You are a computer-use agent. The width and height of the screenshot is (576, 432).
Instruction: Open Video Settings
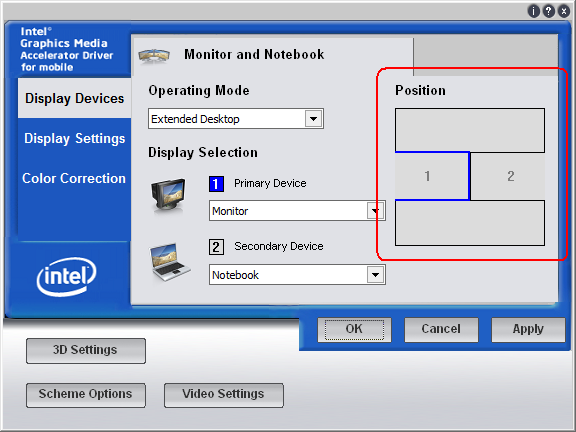pyautogui.click(x=224, y=395)
